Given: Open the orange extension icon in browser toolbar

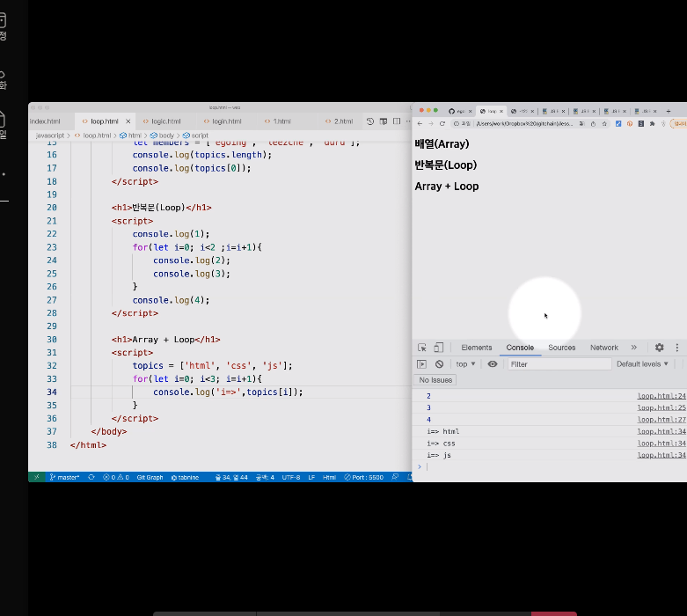Looking at the screenshot, I should 630,123.
